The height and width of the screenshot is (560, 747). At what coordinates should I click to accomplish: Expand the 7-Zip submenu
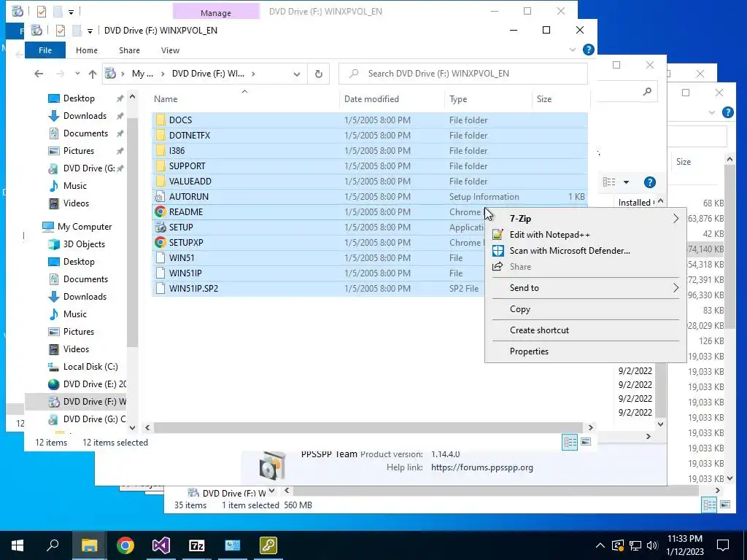[x=586, y=219]
